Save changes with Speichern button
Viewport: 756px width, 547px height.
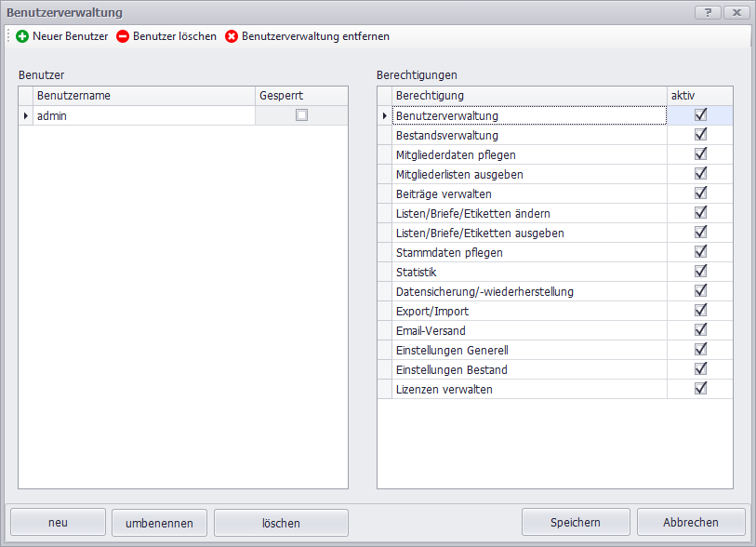pyautogui.click(x=576, y=522)
